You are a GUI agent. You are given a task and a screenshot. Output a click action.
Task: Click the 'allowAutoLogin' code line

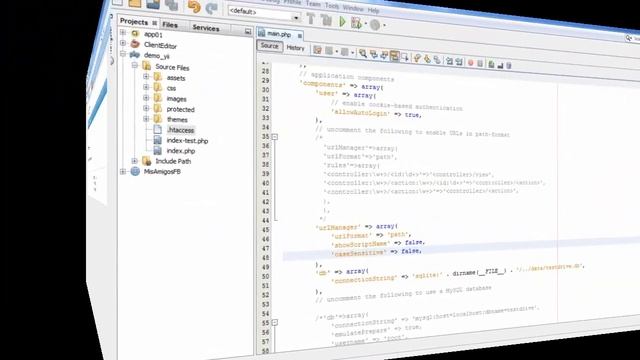pos(376,113)
